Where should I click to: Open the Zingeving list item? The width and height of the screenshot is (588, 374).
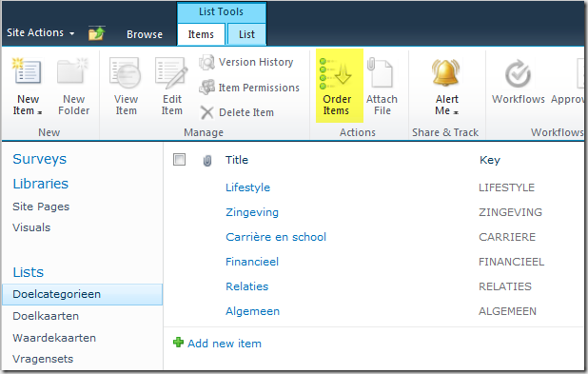(252, 212)
